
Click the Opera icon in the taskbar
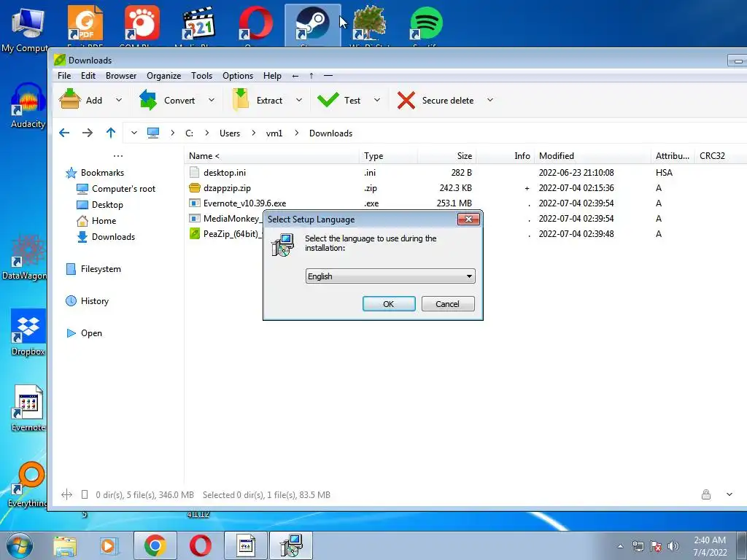coord(201,545)
